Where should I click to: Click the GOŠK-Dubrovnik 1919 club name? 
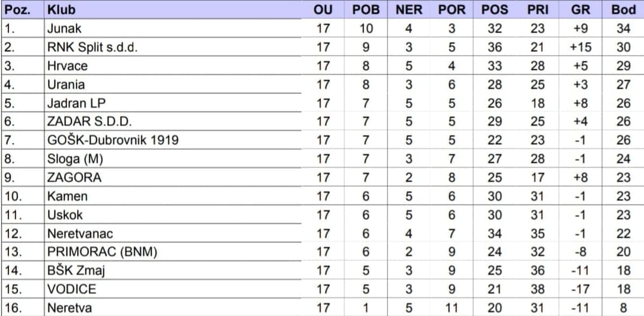tap(113, 140)
